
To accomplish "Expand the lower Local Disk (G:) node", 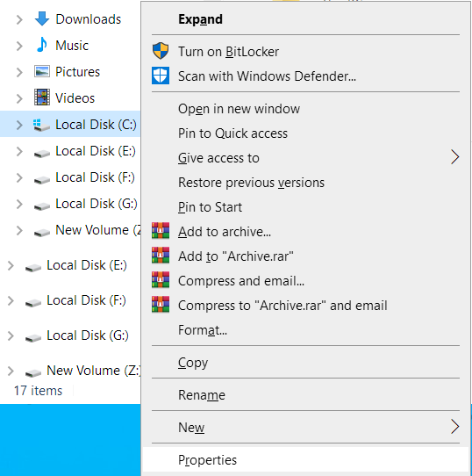I will [11, 335].
